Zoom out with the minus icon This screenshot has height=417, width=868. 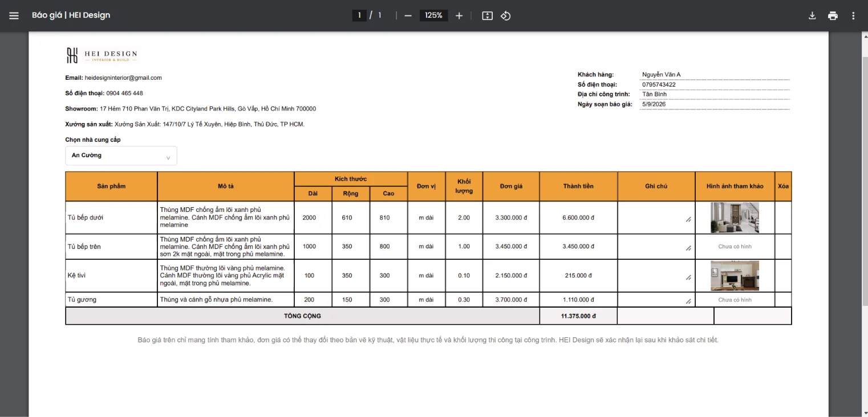[x=408, y=15]
